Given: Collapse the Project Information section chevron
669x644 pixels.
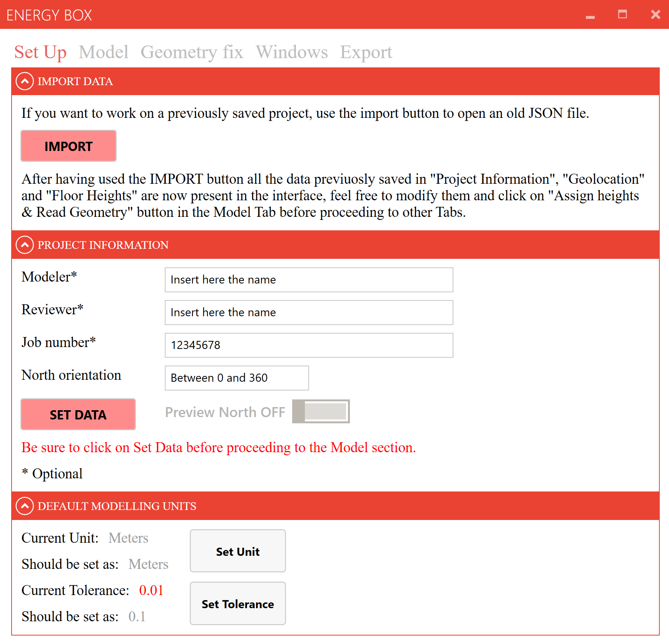Looking at the screenshot, I should pyautogui.click(x=25, y=245).
